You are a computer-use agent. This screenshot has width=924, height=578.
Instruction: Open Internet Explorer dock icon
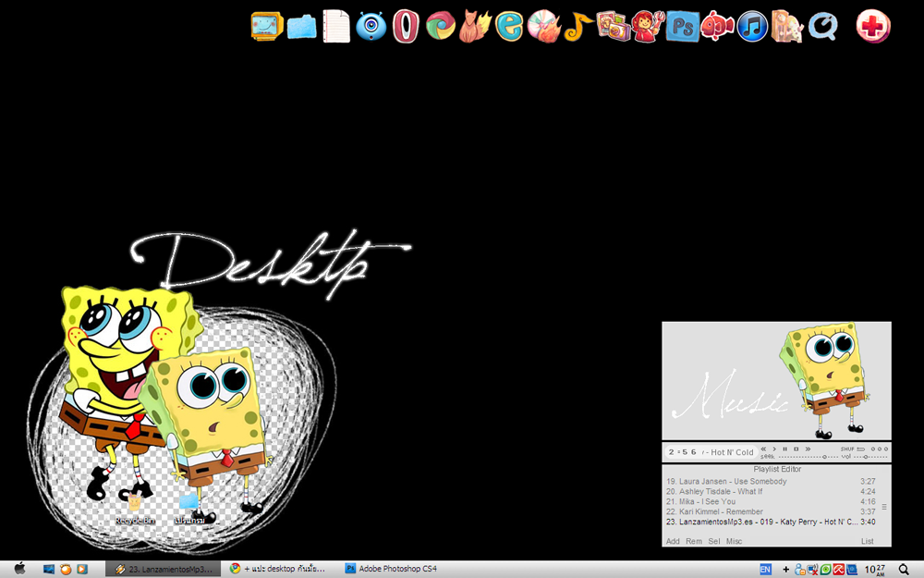click(x=509, y=26)
